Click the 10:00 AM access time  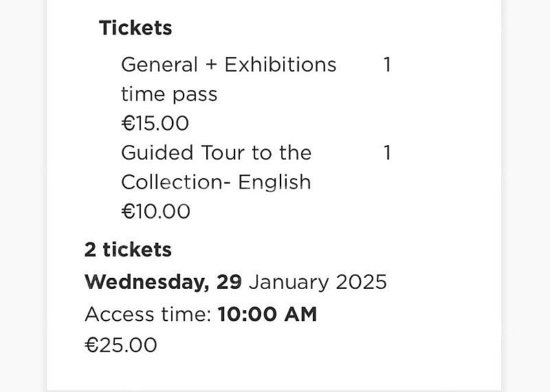point(267,314)
